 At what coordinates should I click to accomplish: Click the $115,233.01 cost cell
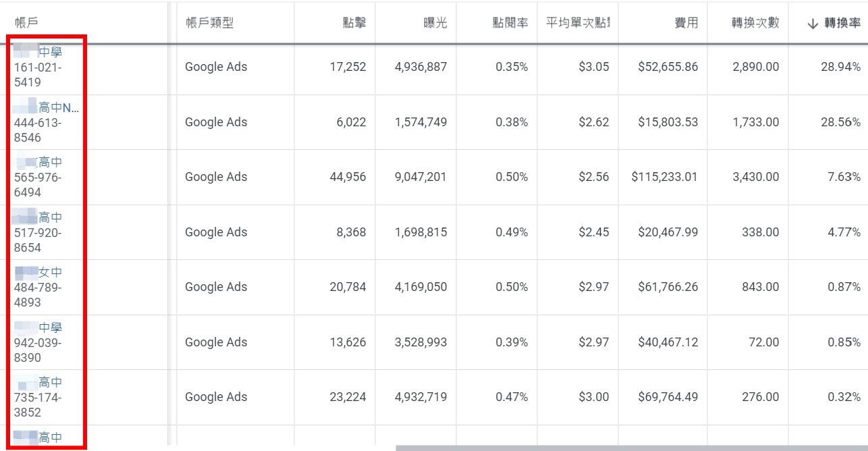(x=664, y=177)
